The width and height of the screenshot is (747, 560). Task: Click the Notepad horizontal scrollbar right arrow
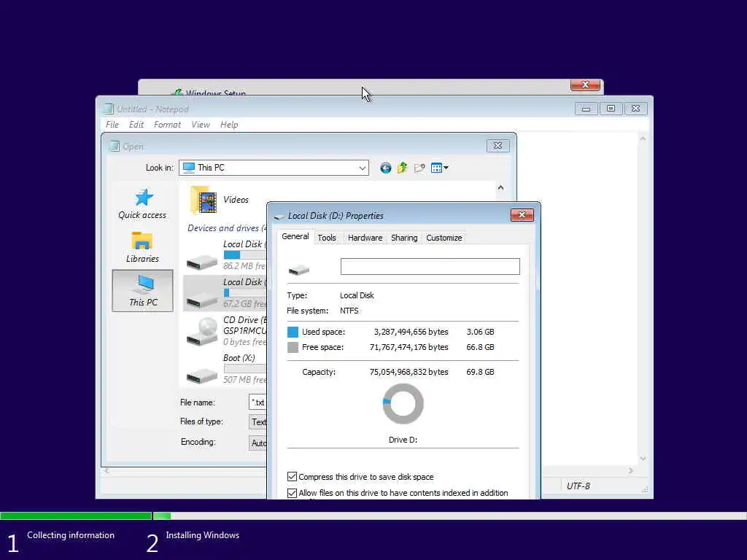click(630, 470)
